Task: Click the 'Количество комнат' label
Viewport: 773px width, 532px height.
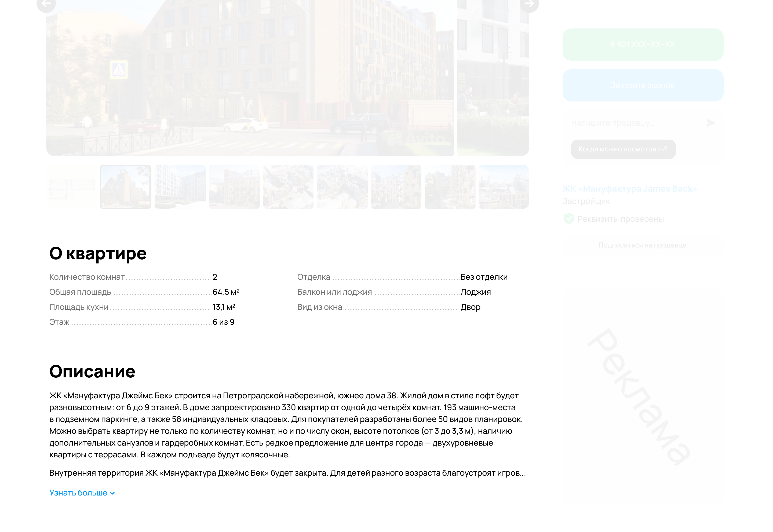Action: click(87, 277)
